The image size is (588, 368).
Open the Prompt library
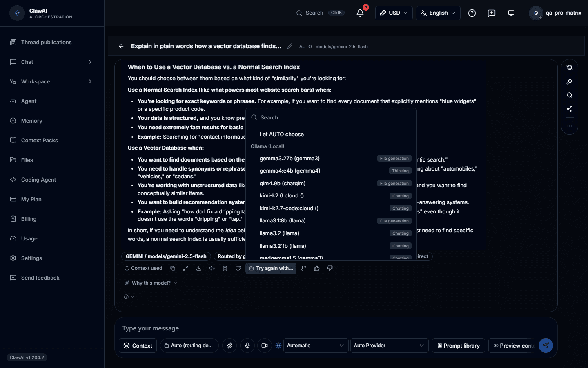click(x=459, y=346)
